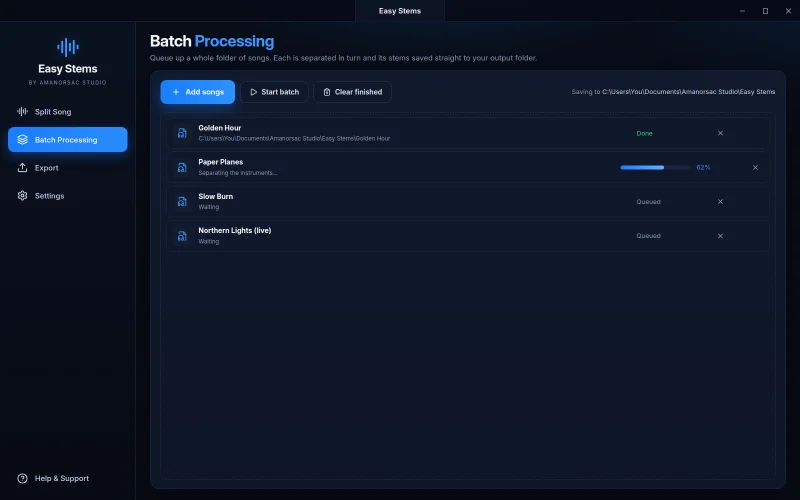Click the Easy Stems title bar tab
This screenshot has height=500, width=800.
[399, 11]
